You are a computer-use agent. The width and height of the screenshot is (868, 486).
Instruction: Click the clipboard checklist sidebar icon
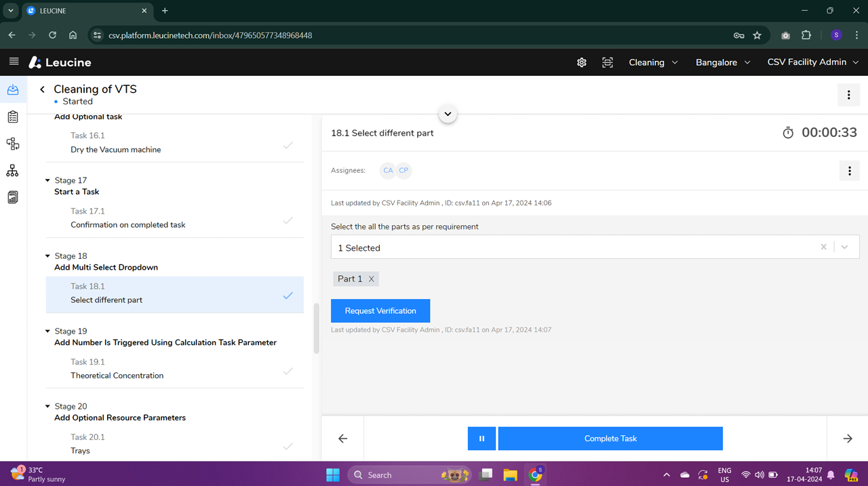click(13, 117)
